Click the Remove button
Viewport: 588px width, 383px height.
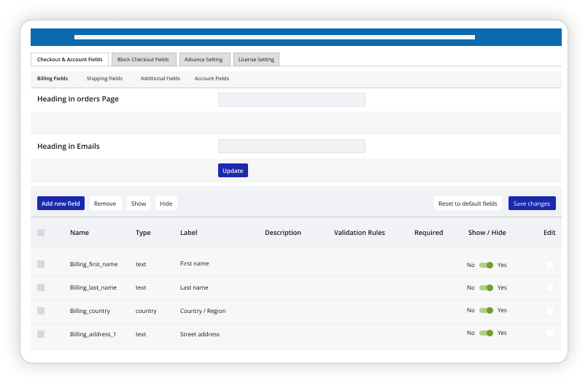105,204
